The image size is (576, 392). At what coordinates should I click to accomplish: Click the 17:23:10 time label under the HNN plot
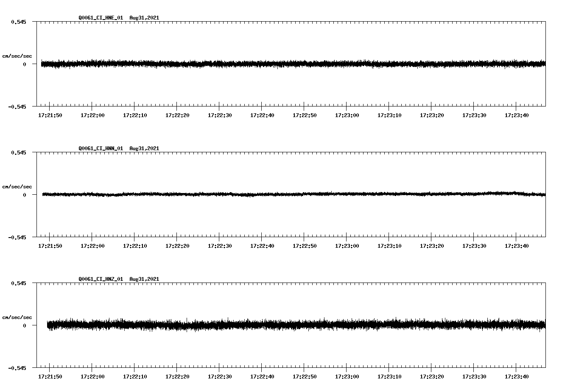coord(389,246)
